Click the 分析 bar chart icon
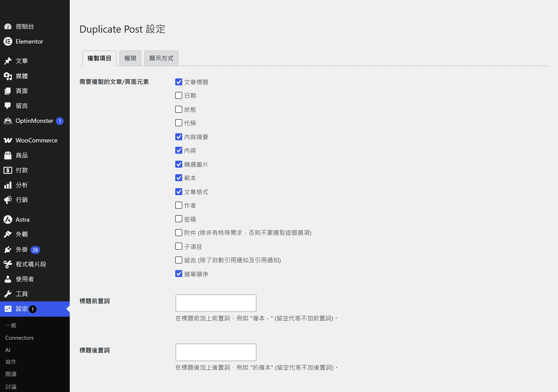 coord(8,185)
